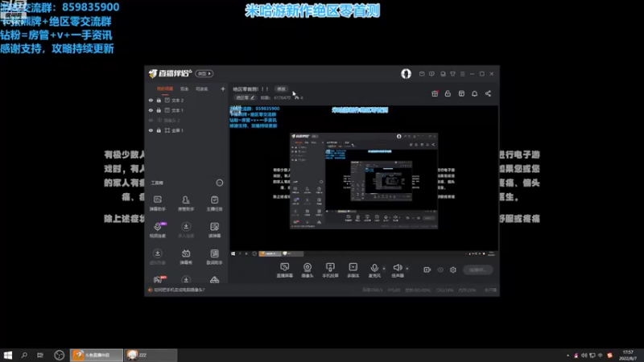
Task: Toggle lock on 全屏 1 layer
Action: point(159,130)
